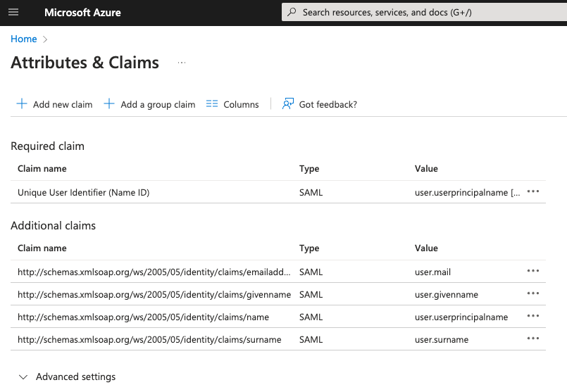Click the Columns icon
Image resolution: width=567 pixels, height=392 pixels.
click(x=212, y=104)
